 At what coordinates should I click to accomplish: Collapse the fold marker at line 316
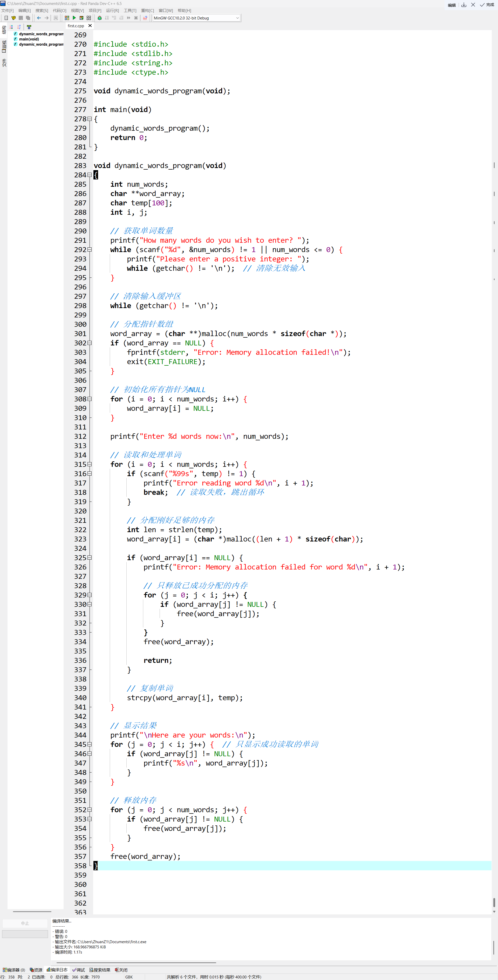[x=90, y=474]
